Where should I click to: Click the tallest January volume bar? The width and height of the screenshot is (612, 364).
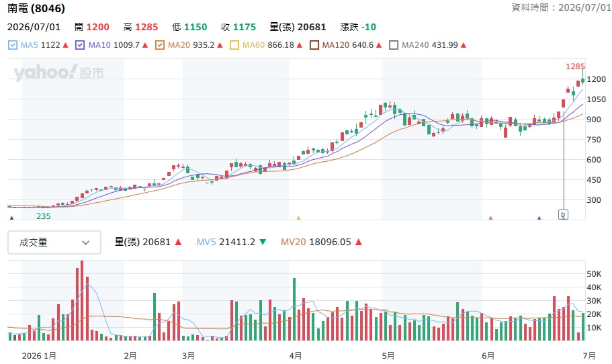(x=82, y=300)
